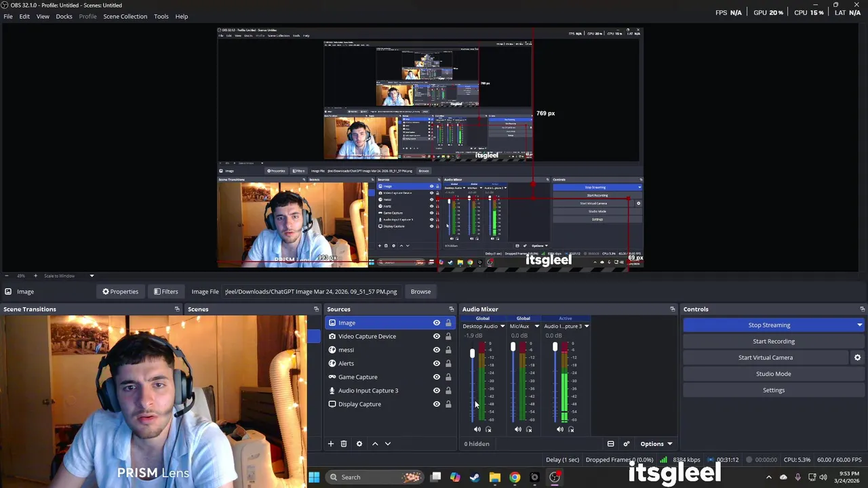The width and height of the screenshot is (868, 488).
Task: Click Start Virtual Camera
Action: (766, 358)
